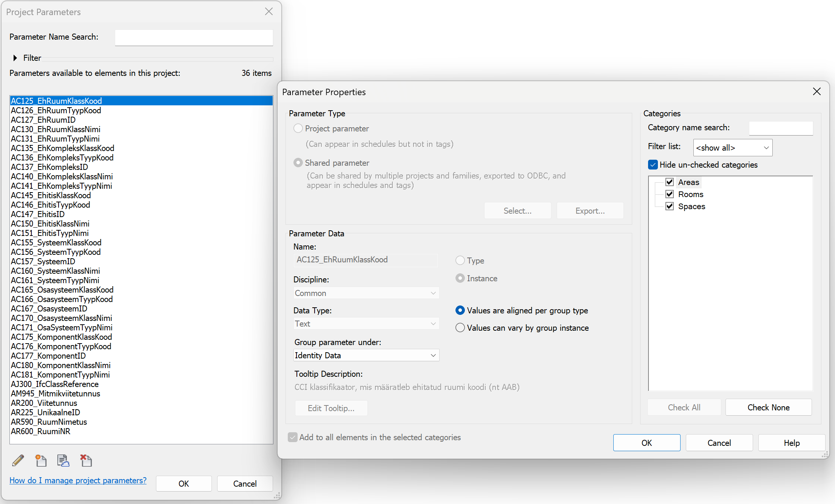Image resolution: width=835 pixels, height=504 pixels.
Task: Open the Data Type dropdown
Action: pyautogui.click(x=366, y=324)
